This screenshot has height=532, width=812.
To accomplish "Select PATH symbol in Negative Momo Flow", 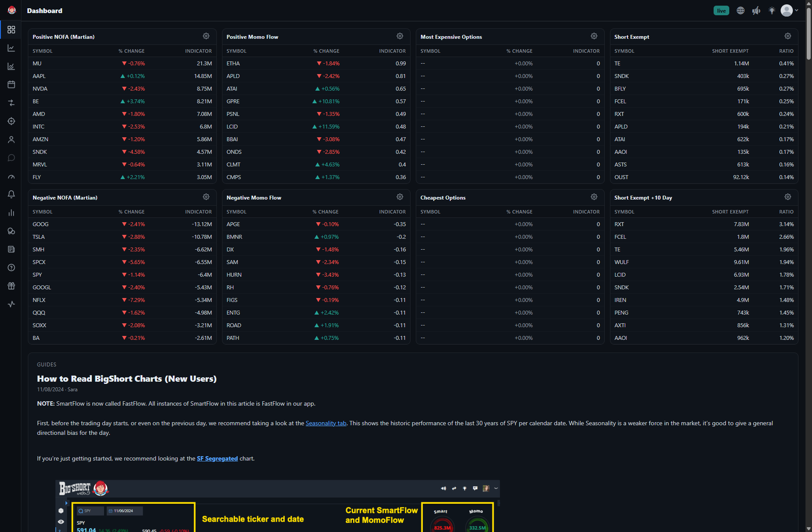I will (232, 338).
